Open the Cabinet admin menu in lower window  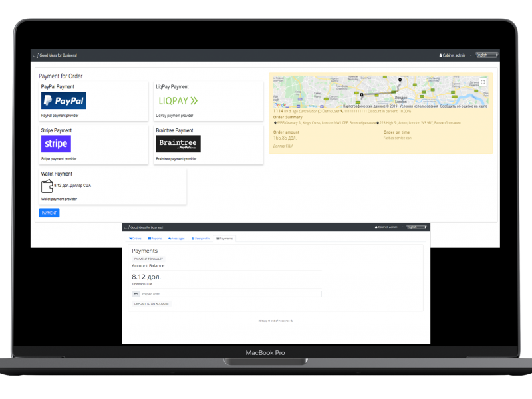pos(389,227)
